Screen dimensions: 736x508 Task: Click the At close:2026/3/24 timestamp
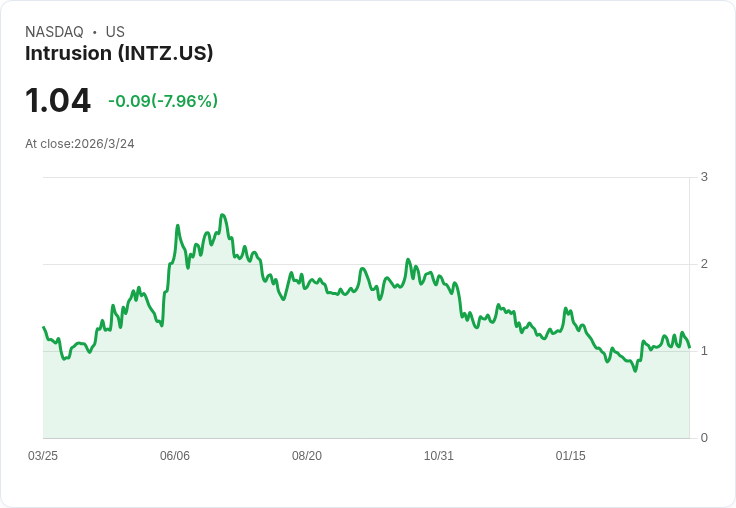pos(80,144)
